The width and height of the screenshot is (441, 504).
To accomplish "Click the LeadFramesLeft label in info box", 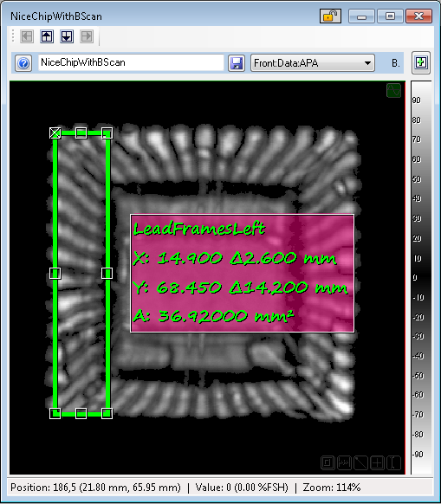I will [199, 229].
